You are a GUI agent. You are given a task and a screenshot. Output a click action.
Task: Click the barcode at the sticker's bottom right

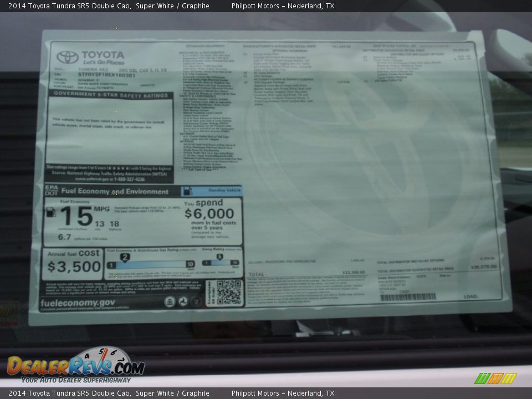point(408,298)
